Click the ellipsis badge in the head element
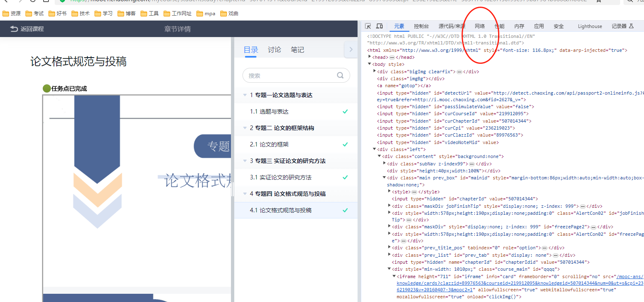 pyautogui.click(x=392, y=57)
